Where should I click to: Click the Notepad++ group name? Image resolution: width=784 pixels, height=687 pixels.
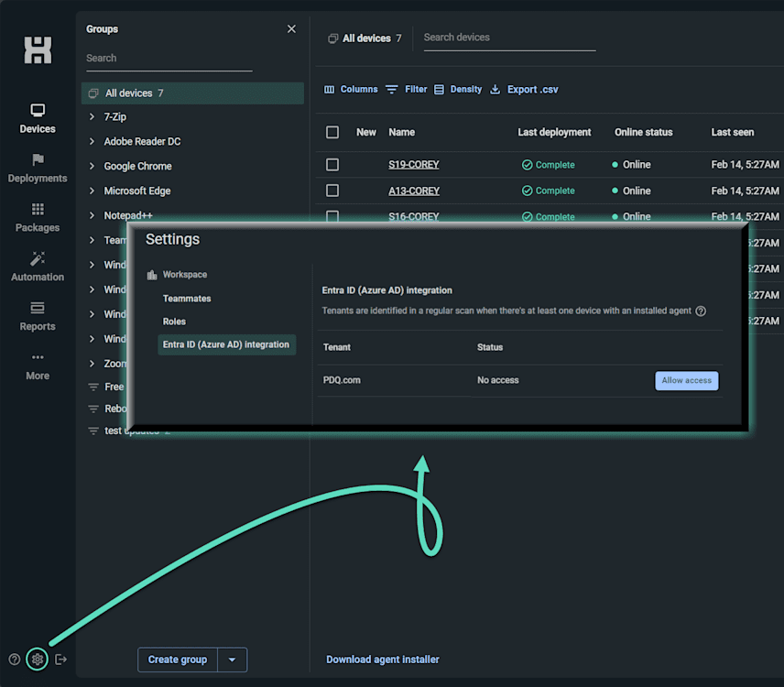point(128,215)
